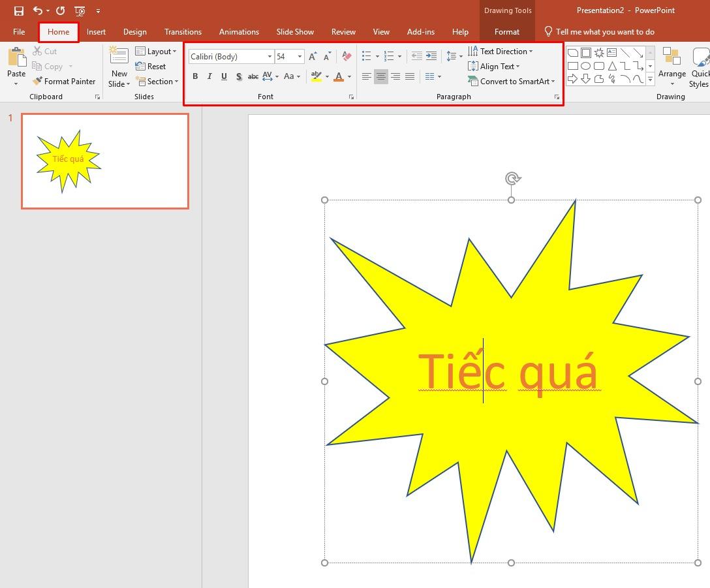Image resolution: width=710 pixels, height=588 pixels.
Task: Click Convert to SmartArt button
Action: 512,82
